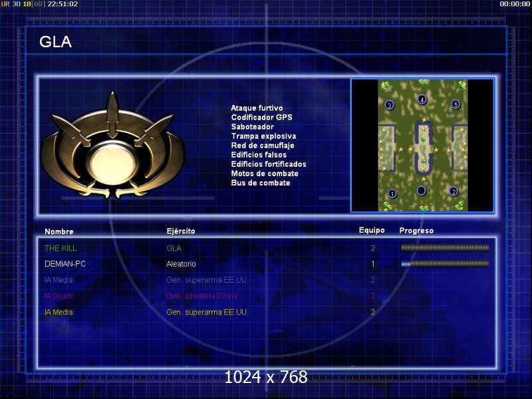Select start position 2 on the minimap

454,192
